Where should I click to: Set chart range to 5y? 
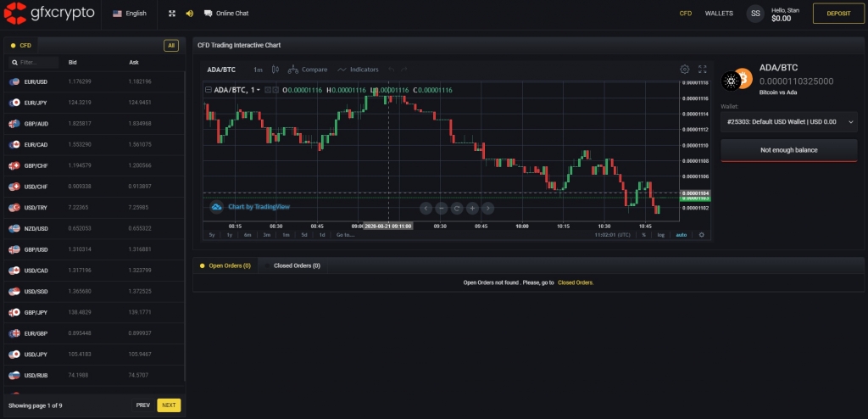(x=212, y=235)
